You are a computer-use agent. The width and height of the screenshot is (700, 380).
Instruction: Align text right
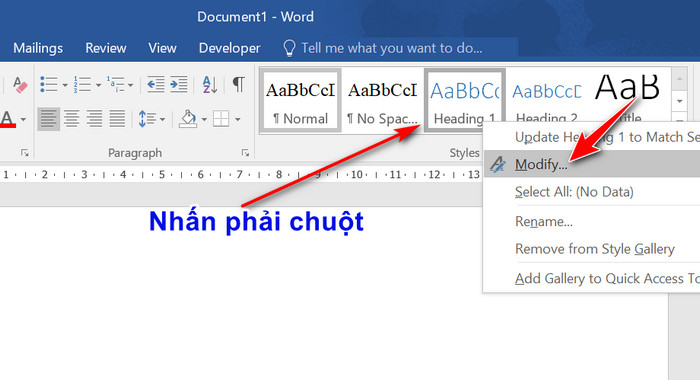point(94,119)
